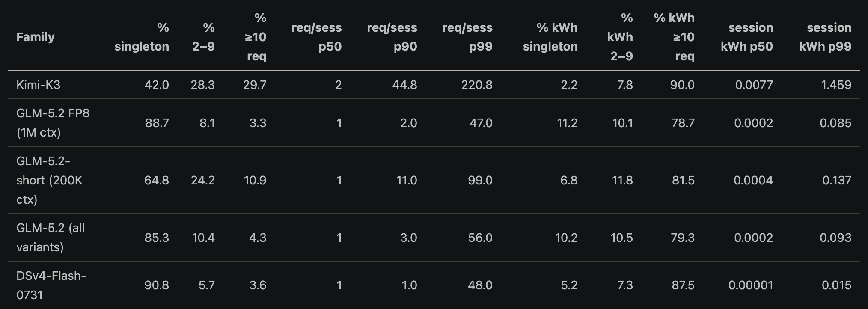Viewport: 868px width, 309px height.
Task: Click the % singleton column header
Action: (142, 37)
